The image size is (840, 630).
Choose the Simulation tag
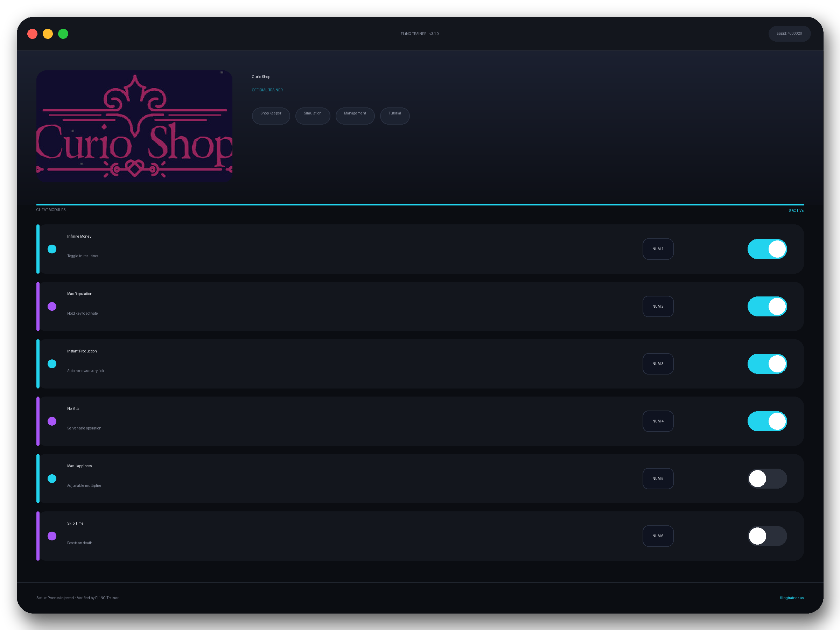(313, 116)
